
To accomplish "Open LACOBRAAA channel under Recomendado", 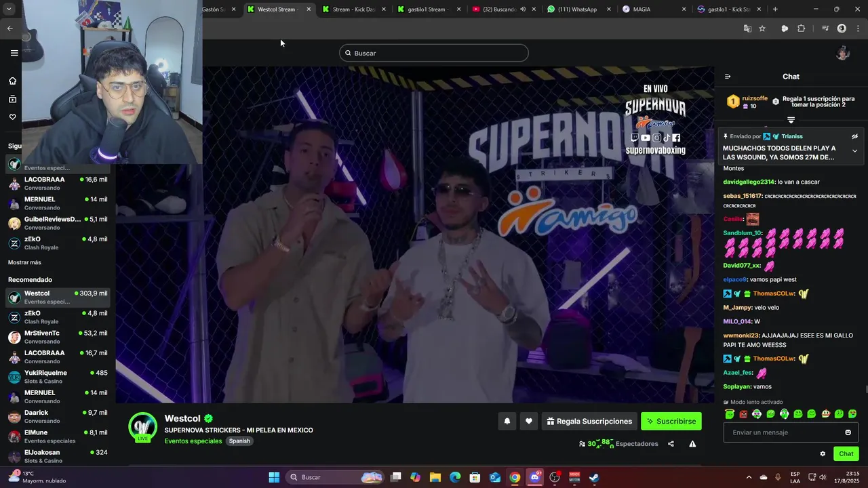I will 58,357.
